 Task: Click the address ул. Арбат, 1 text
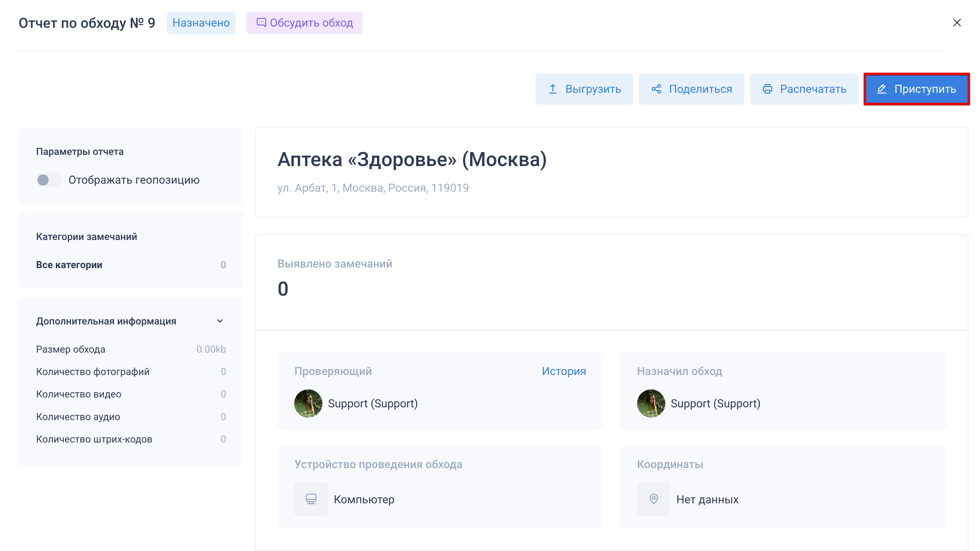click(373, 188)
